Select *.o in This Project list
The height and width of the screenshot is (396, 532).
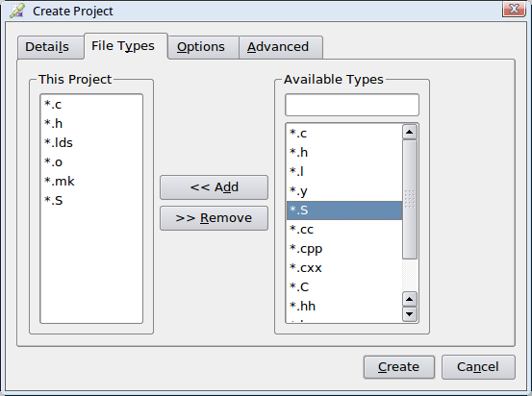(x=91, y=162)
